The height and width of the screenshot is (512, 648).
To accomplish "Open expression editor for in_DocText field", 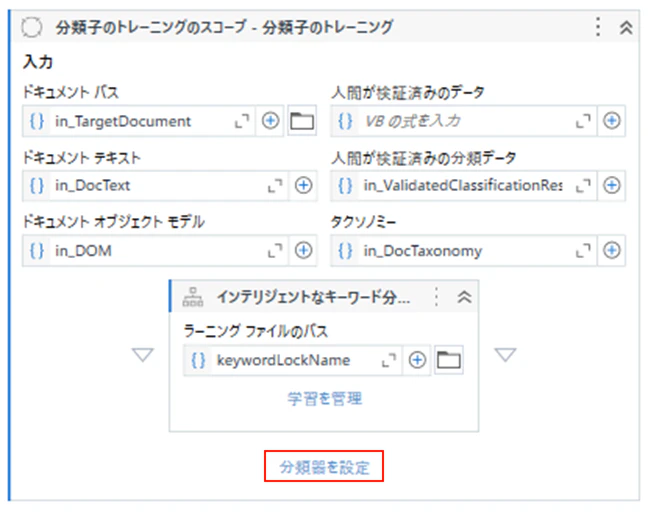I will tap(275, 185).
